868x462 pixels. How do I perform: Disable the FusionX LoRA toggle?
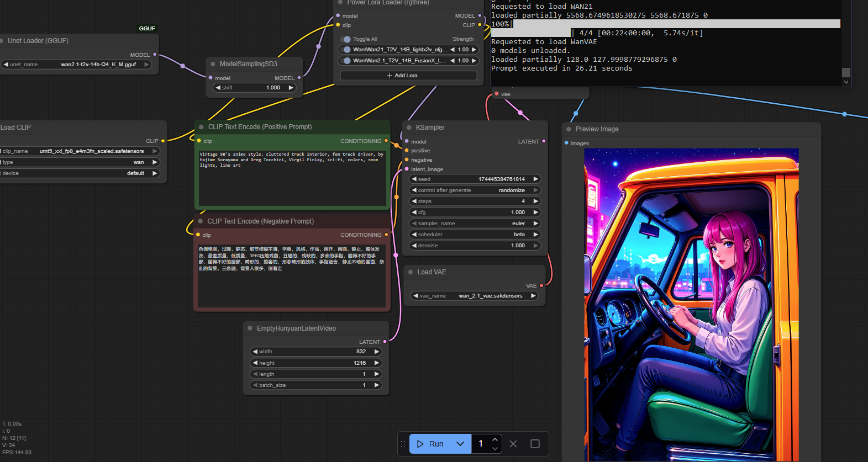click(x=347, y=61)
